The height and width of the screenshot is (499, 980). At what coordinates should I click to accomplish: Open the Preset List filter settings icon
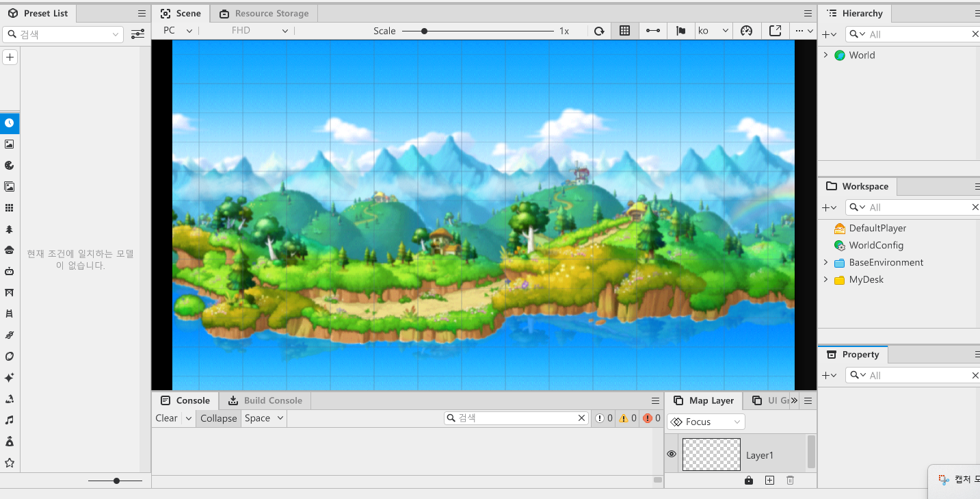click(x=137, y=34)
